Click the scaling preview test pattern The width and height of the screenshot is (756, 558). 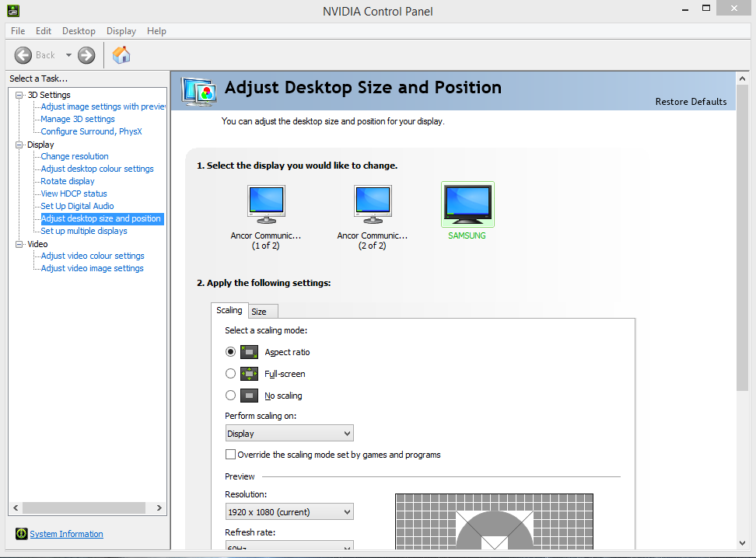click(x=494, y=521)
